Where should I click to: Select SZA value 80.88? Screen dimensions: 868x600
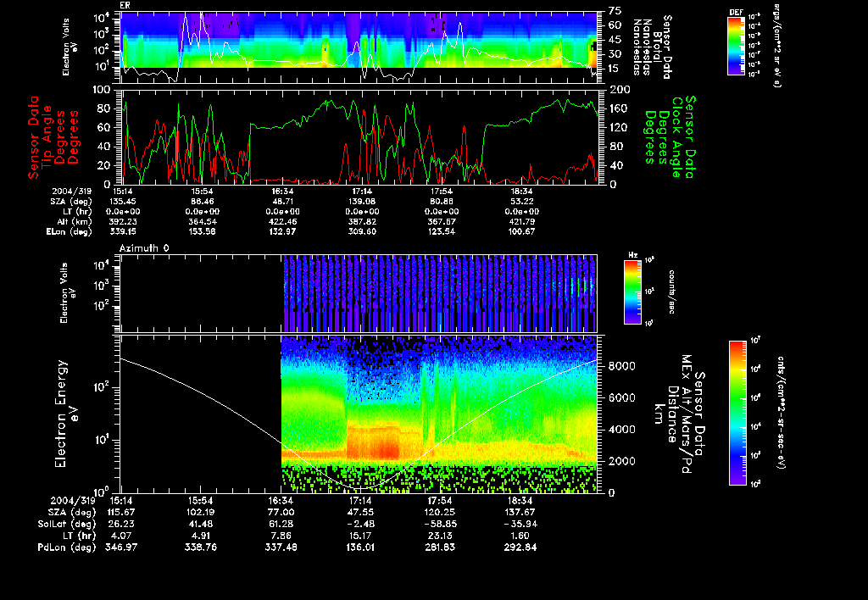click(442, 202)
